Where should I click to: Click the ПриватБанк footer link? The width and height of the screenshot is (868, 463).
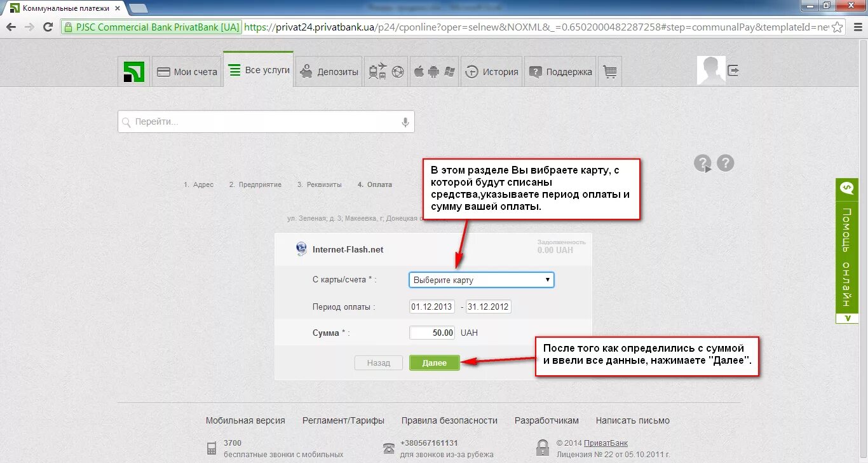[x=604, y=443]
